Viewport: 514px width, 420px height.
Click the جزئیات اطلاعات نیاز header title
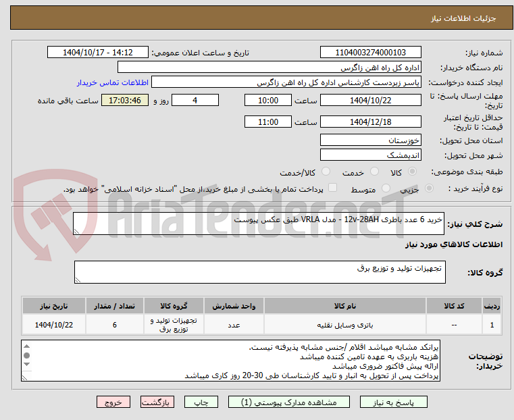(x=463, y=18)
